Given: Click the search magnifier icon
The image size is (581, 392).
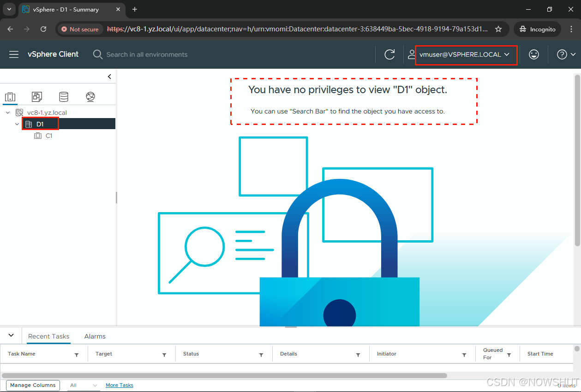Looking at the screenshot, I should click(x=98, y=54).
